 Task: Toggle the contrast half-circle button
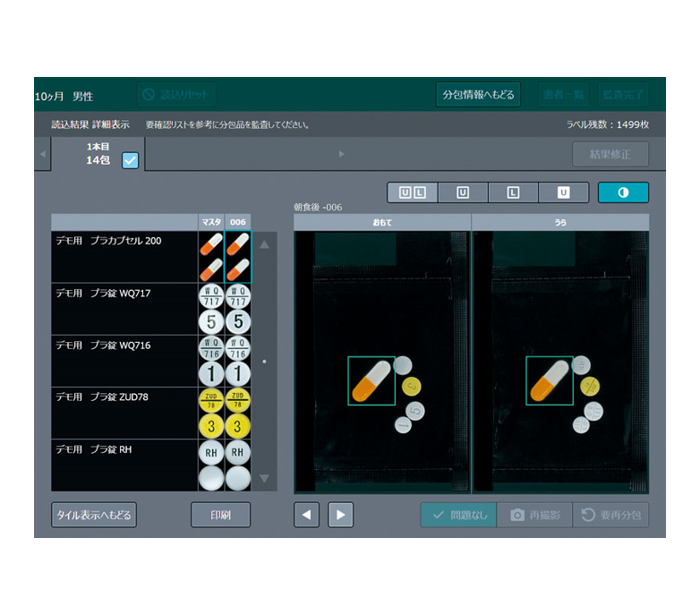coord(623,192)
